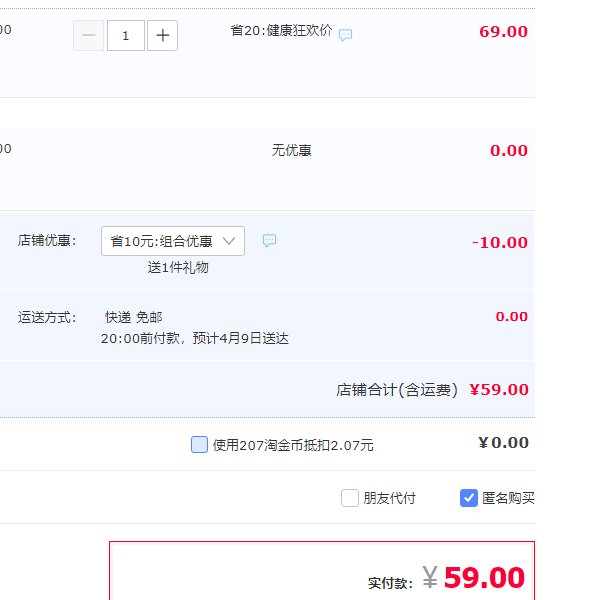Click the dropdown chevron arrow in 店铺优惠
The height and width of the screenshot is (600, 595).
(229, 241)
